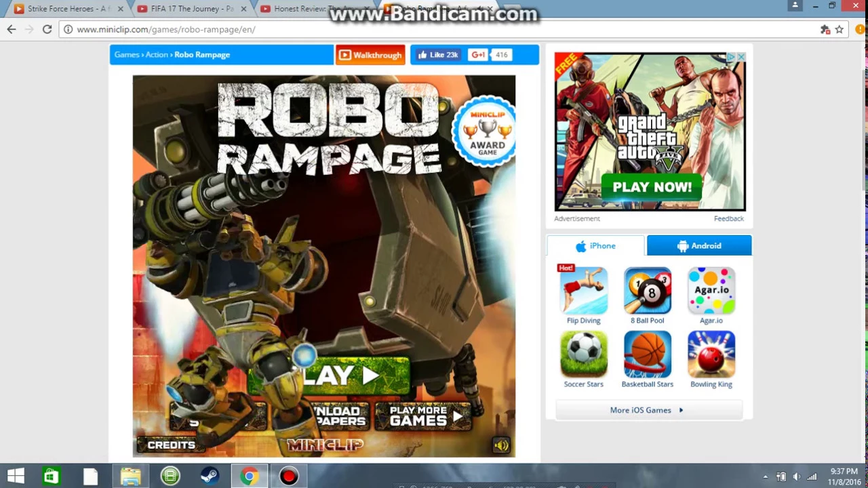This screenshot has height=488, width=868.
Task: Open the 8 Ball Pool game icon
Action: (648, 291)
